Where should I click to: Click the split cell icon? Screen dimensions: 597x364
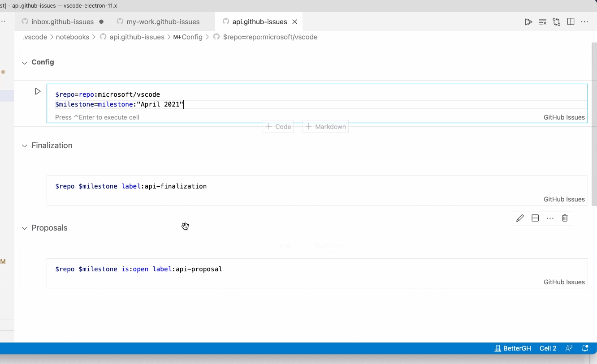pyautogui.click(x=535, y=218)
